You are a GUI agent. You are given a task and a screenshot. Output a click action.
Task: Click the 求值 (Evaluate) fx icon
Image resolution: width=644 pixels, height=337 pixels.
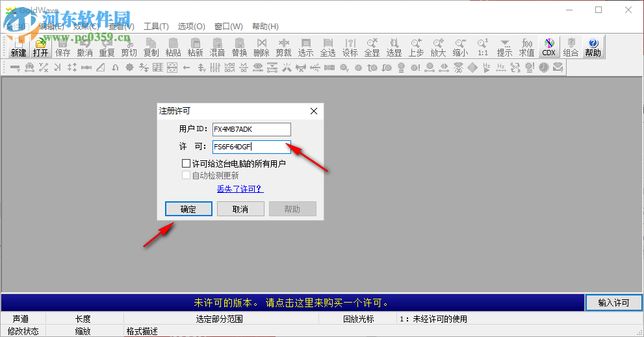pyautogui.click(x=526, y=47)
